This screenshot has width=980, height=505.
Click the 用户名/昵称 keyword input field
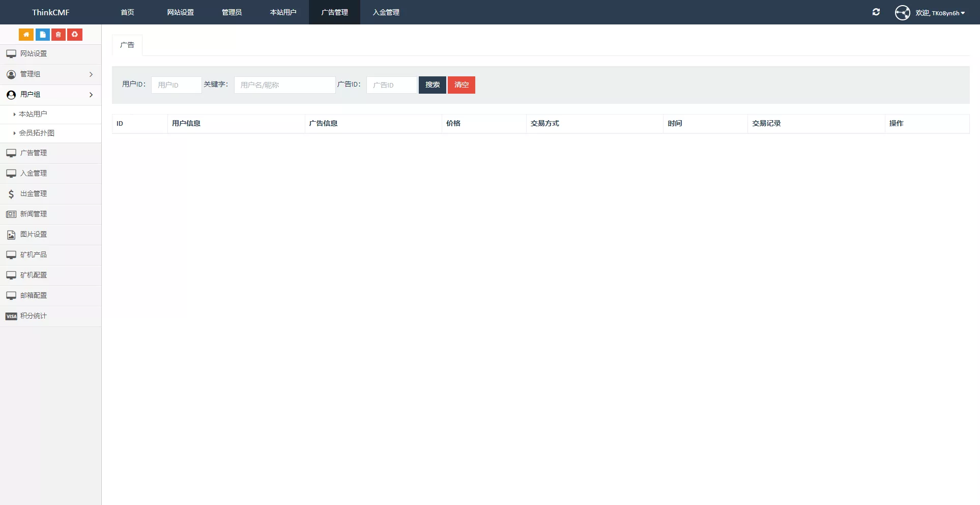284,85
